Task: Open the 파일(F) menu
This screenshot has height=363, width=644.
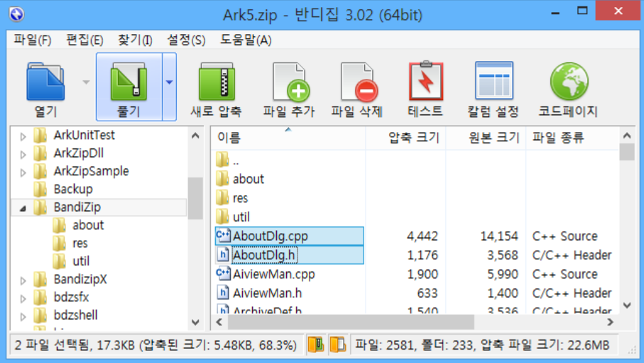Action: (33, 40)
